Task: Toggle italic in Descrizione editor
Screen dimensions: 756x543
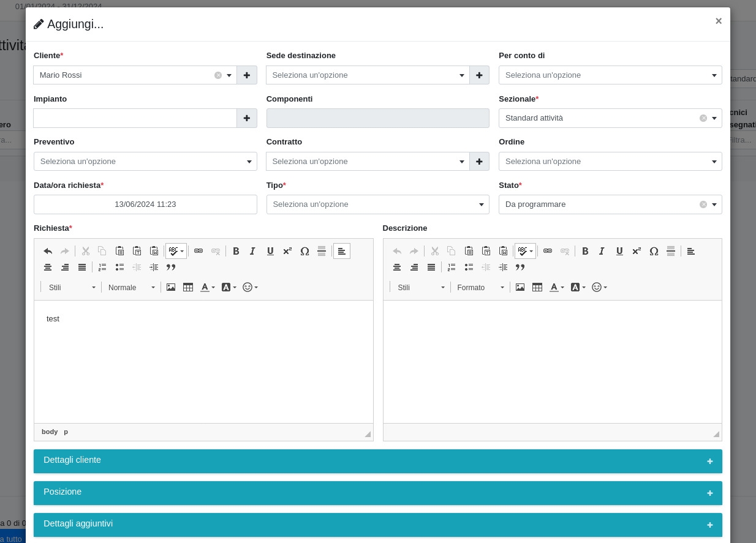Action: coord(602,251)
